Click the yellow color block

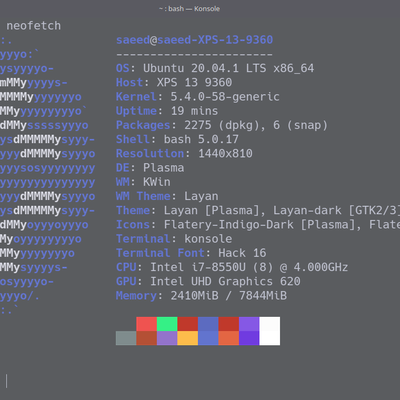tap(188, 338)
